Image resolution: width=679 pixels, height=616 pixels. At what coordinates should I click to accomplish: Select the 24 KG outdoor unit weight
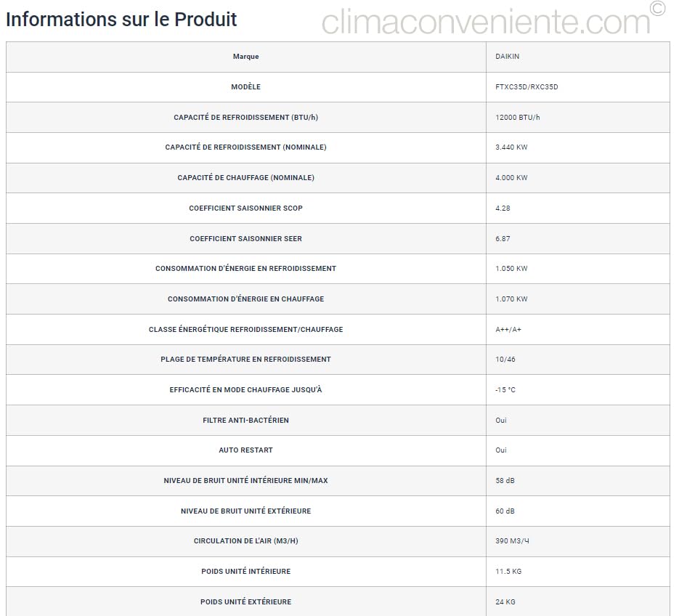[505, 602]
